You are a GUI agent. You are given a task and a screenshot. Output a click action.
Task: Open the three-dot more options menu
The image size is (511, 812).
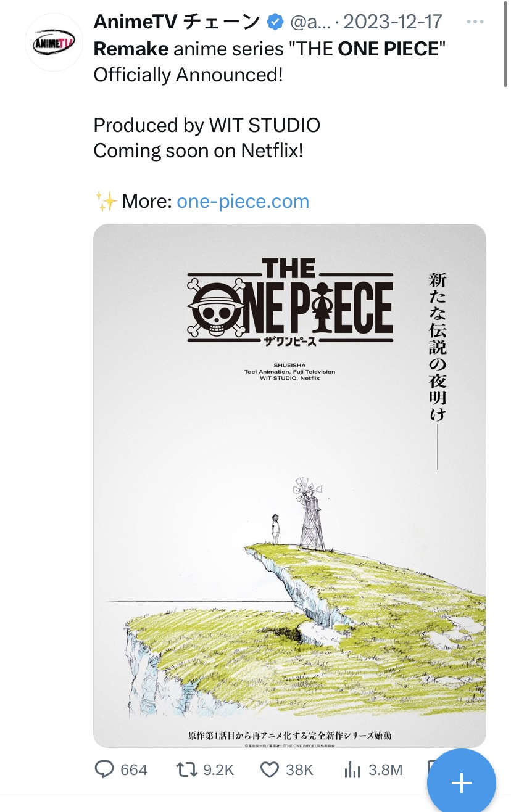click(475, 22)
